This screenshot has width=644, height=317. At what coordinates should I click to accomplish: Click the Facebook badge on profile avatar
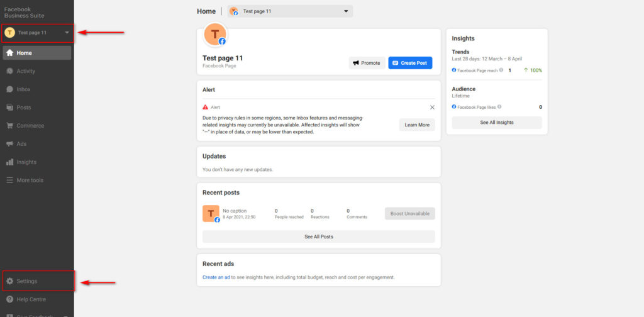tap(222, 41)
